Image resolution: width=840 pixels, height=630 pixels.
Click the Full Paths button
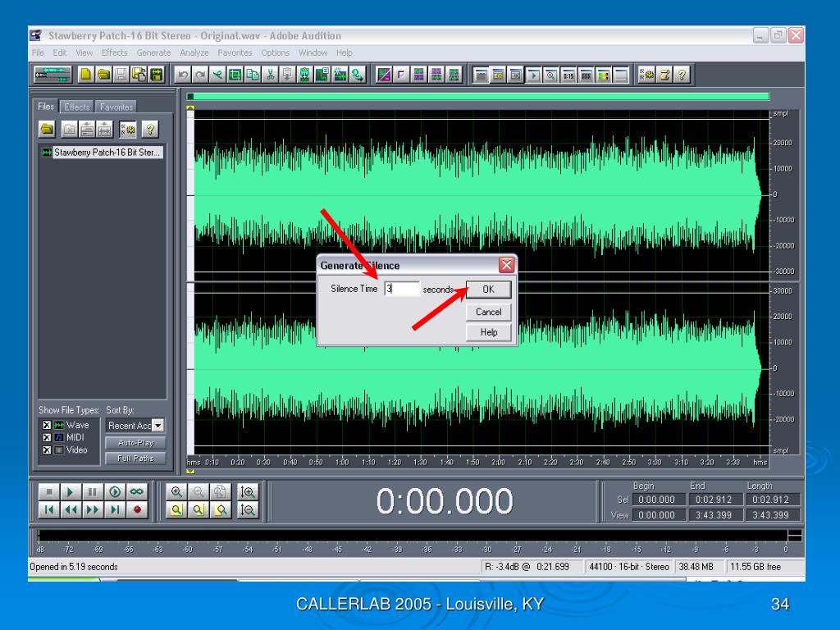click(135, 459)
